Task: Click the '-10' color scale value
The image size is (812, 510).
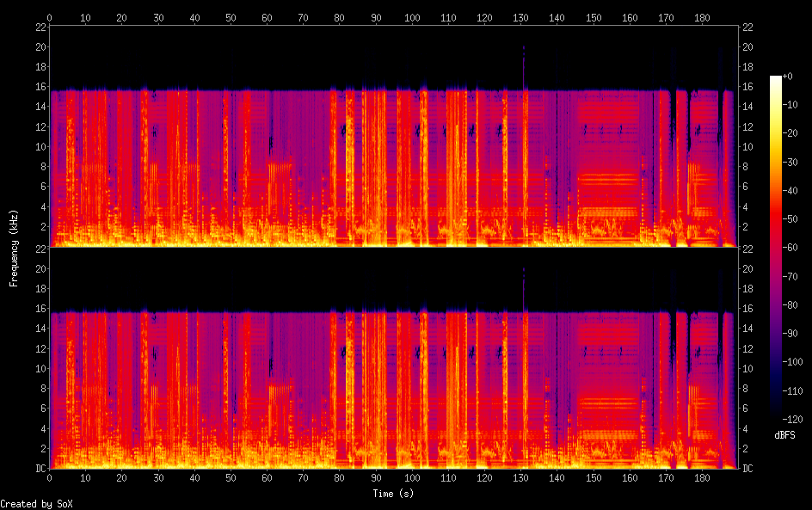Action: [790, 105]
